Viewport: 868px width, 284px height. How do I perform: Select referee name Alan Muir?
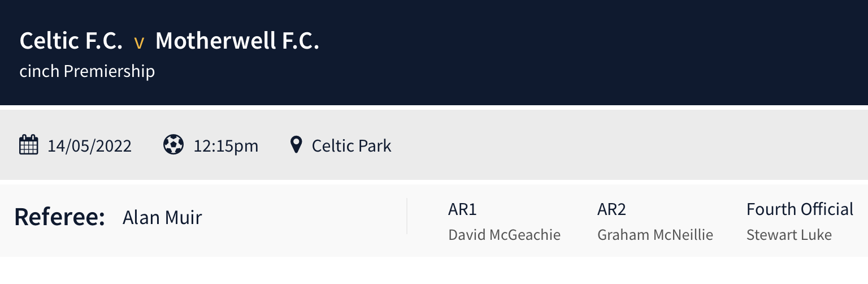[x=162, y=217]
